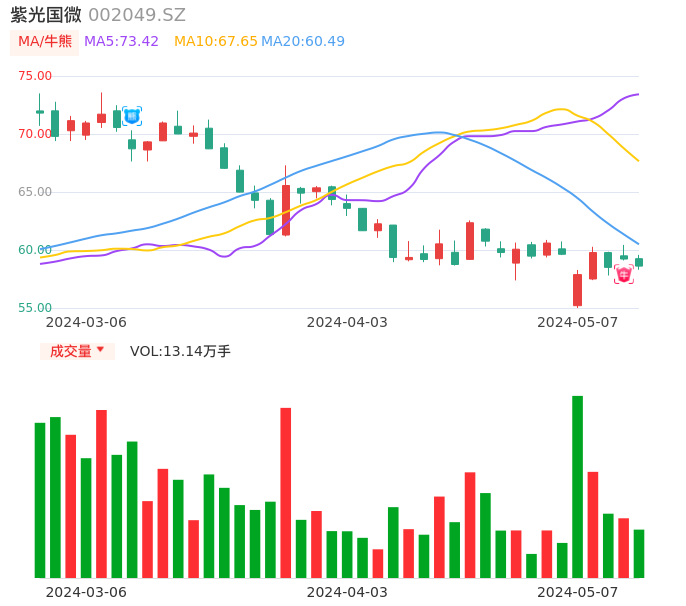Viewport: 686px width, 606px height.
Task: Click the VOL:13.14万手 volume readout
Action: 180,351
